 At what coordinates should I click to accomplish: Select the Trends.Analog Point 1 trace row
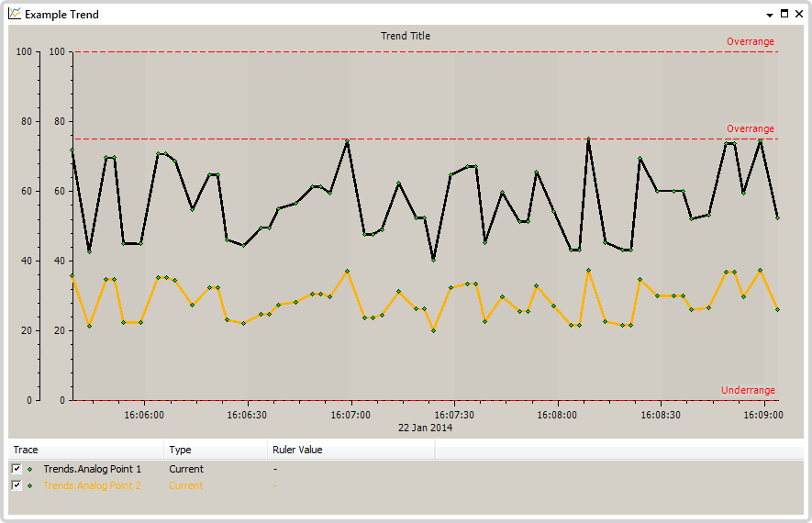[93, 469]
